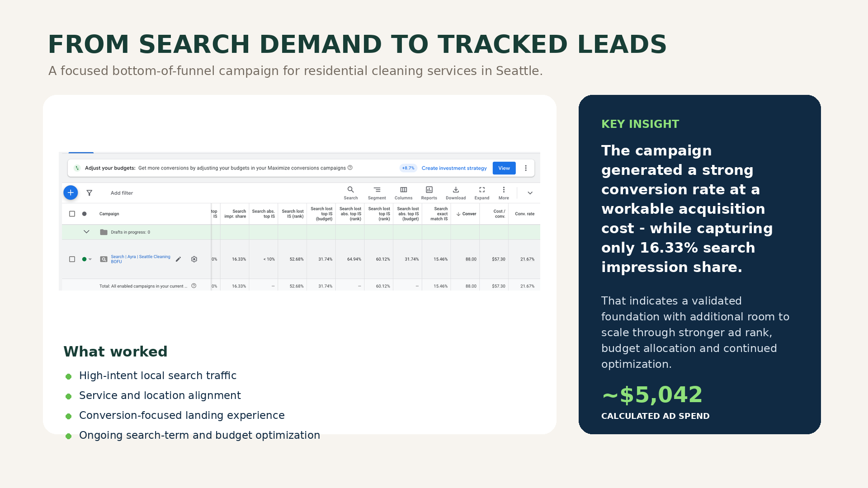Viewport: 868px width, 488px height.
Task: Open the Segment tool
Action: pyautogui.click(x=377, y=193)
